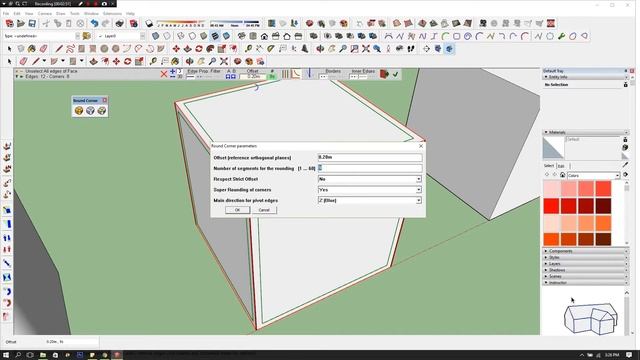Select the Orbit tool in the third toolbar row
This screenshot has width=640, height=360.
pyautogui.click(x=320, y=49)
